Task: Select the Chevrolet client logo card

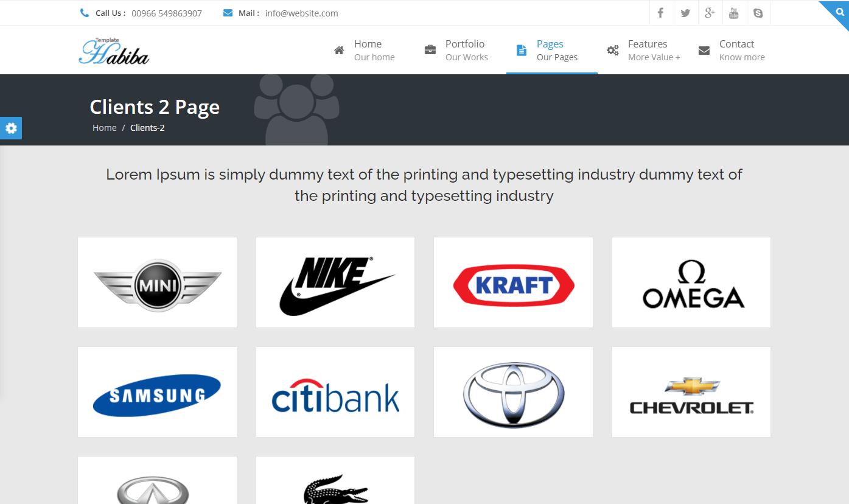Action: click(691, 392)
